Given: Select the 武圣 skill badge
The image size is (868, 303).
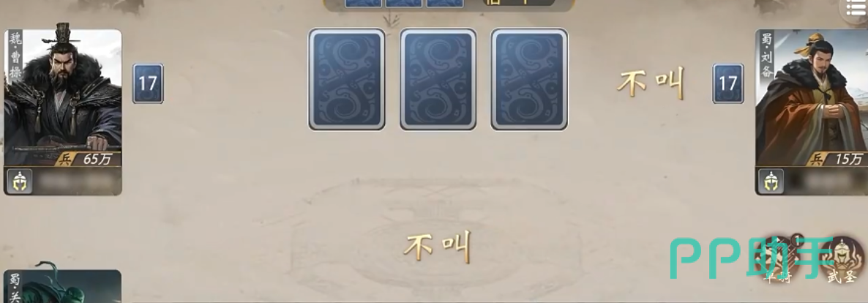Looking at the screenshot, I should (842, 260).
